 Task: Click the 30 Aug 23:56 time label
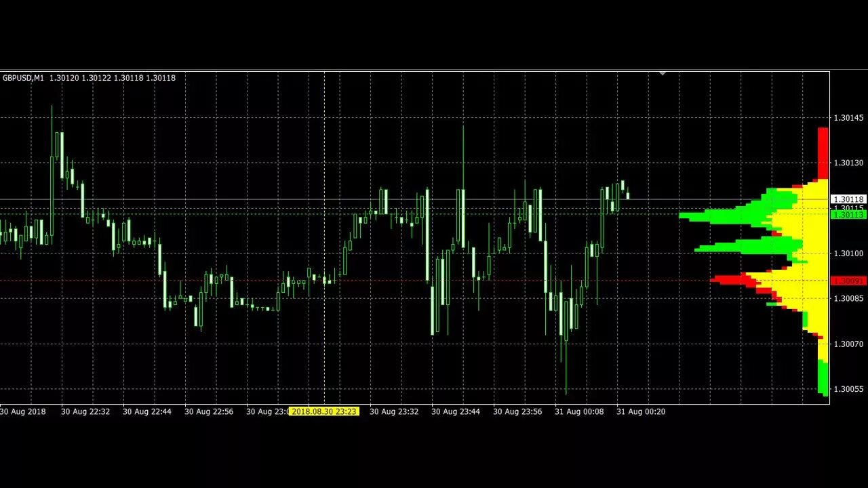pos(517,411)
